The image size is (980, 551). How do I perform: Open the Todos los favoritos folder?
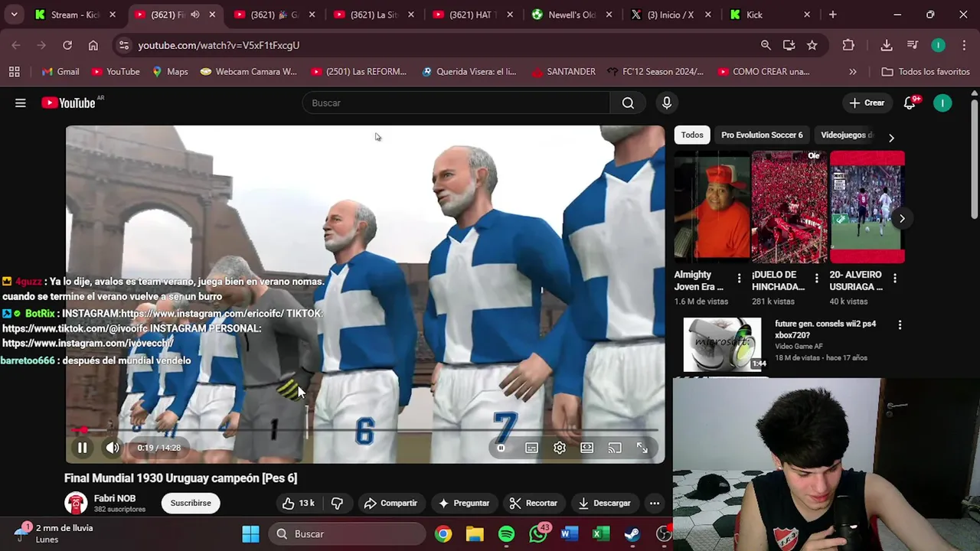(x=926, y=71)
